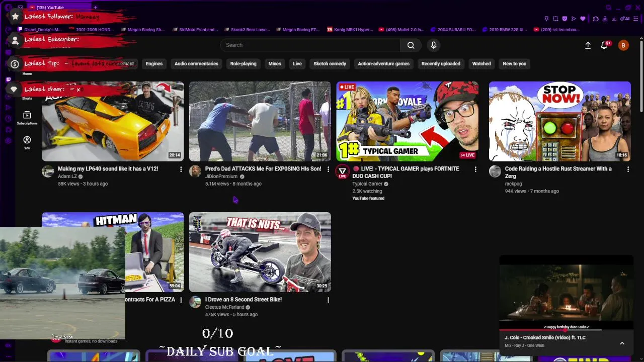The width and height of the screenshot is (644, 362).
Task: Select the Watched filter chip
Action: [x=481, y=64]
